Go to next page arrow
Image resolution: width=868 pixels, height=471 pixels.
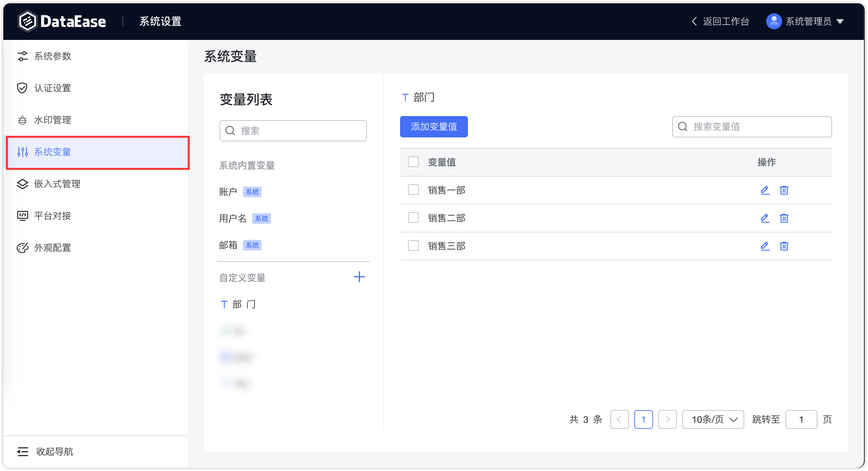667,419
